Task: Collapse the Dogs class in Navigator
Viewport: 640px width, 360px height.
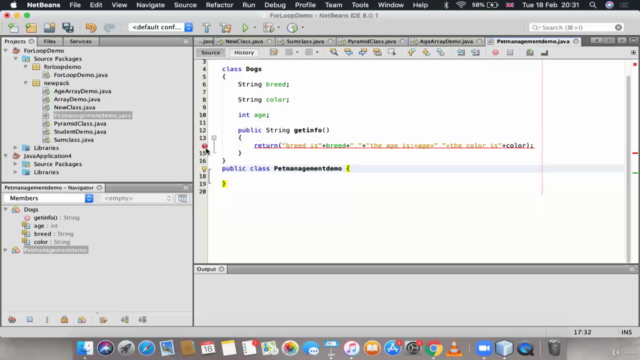Action: (x=6, y=209)
